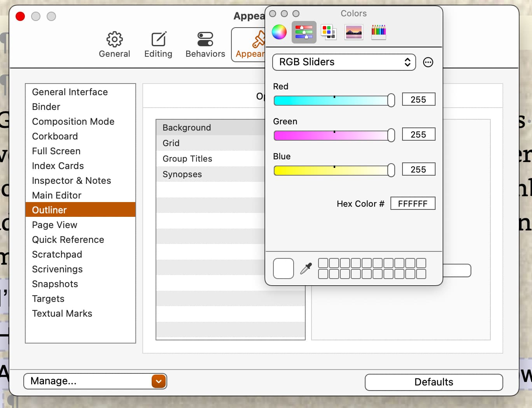Open the General preferences tab
532x408 pixels.
114,45
